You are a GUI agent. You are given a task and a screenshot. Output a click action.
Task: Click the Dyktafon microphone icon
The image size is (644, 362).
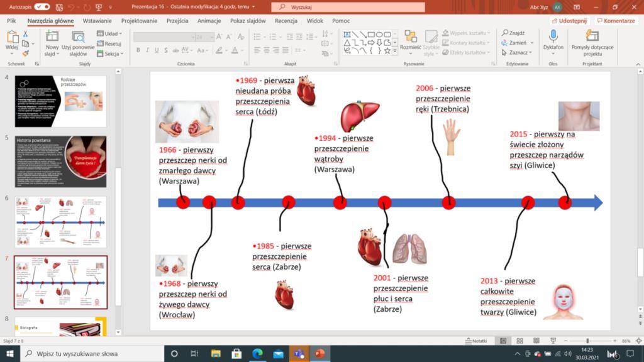[553, 36]
